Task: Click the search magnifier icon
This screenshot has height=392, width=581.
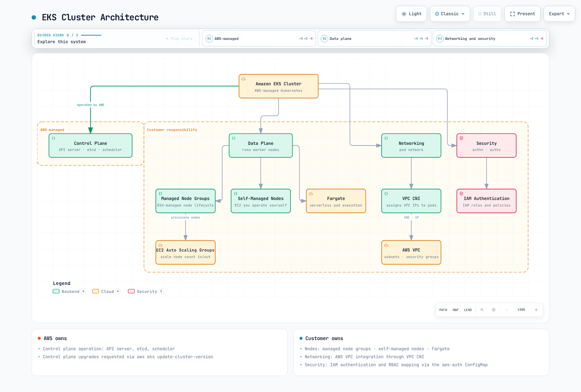Action: coord(482,310)
